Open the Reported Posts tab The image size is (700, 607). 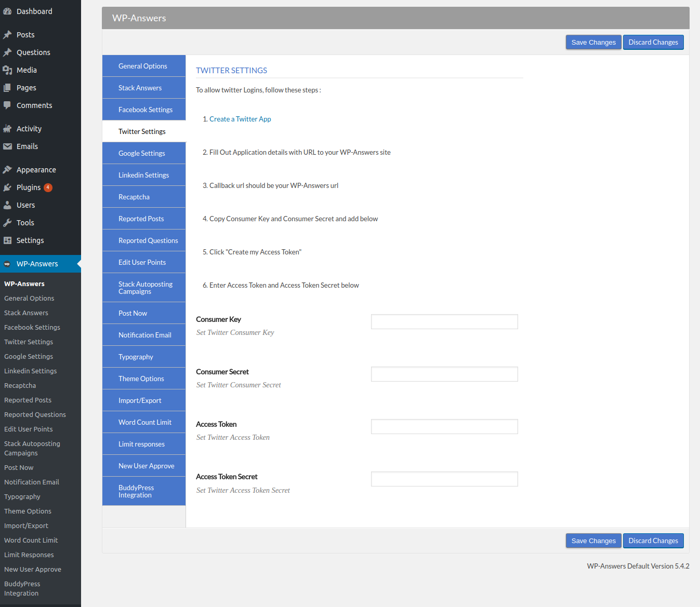tap(144, 219)
